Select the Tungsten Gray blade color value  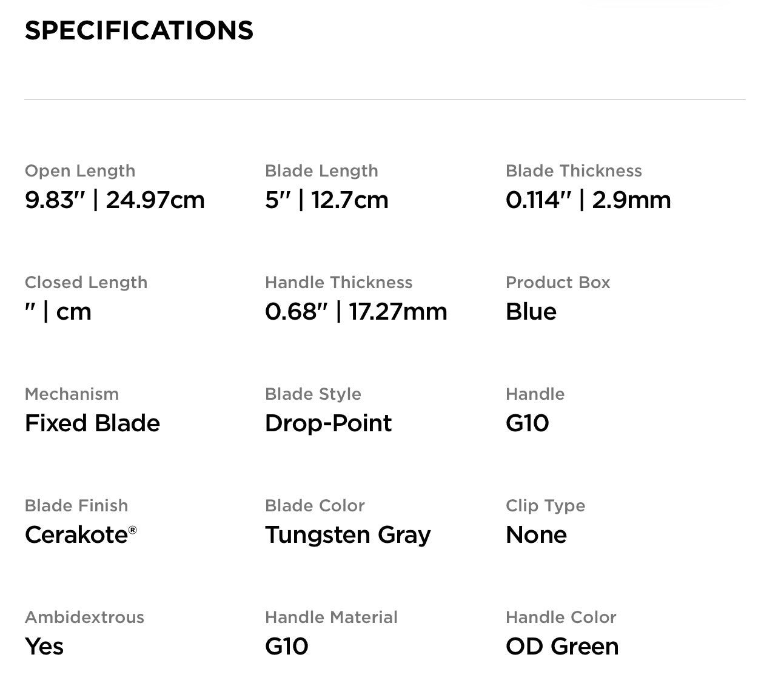click(x=347, y=535)
